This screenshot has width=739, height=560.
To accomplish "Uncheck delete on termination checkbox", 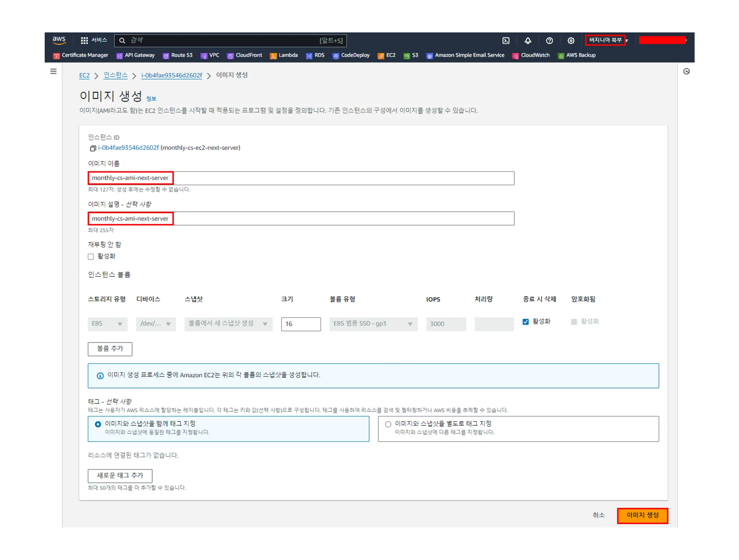I will tap(525, 322).
